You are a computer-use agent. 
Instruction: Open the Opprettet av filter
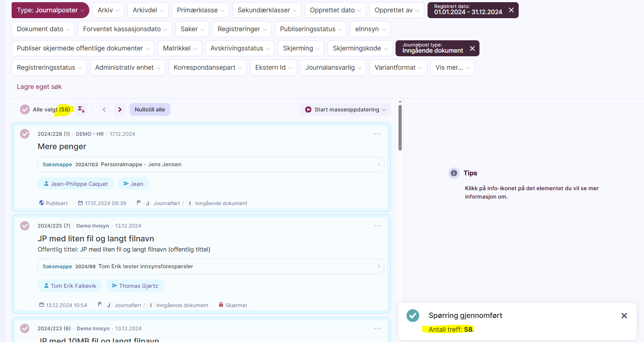coord(397,10)
